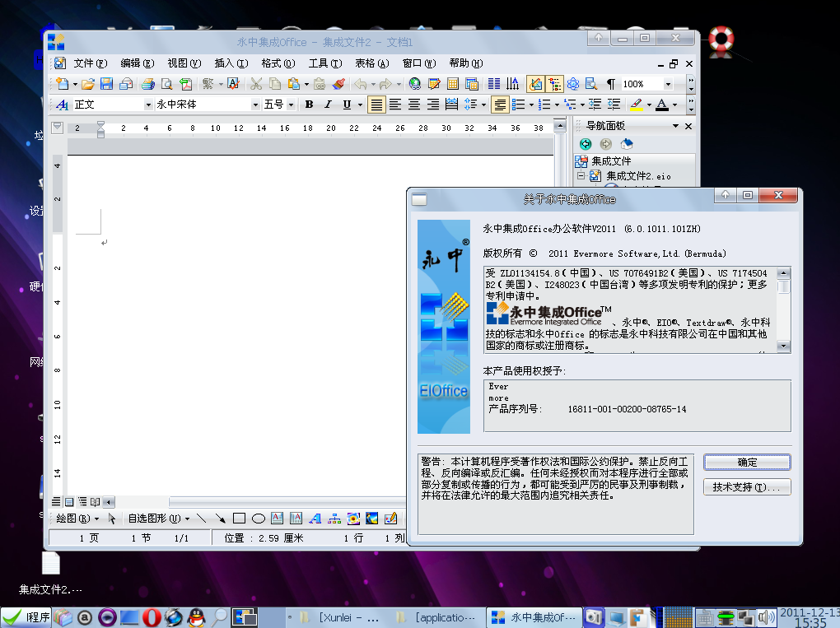The image size is (840, 628).
Task: Click the navigation panel home icon
Action: tap(626, 144)
